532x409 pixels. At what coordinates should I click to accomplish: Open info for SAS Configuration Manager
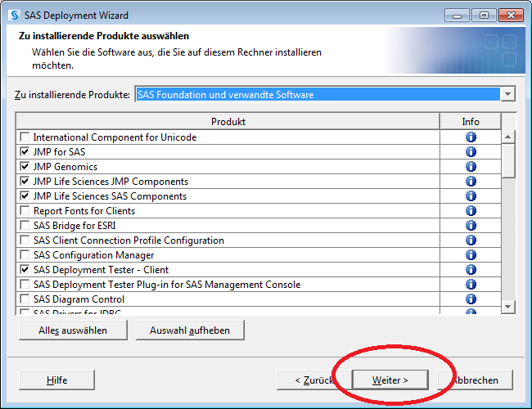coord(471,255)
